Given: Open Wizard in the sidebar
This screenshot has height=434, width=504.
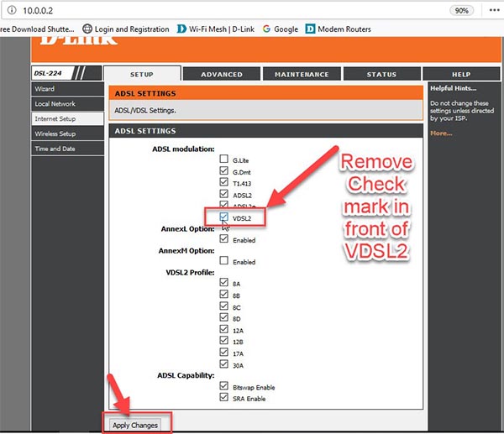Looking at the screenshot, I should (x=67, y=89).
